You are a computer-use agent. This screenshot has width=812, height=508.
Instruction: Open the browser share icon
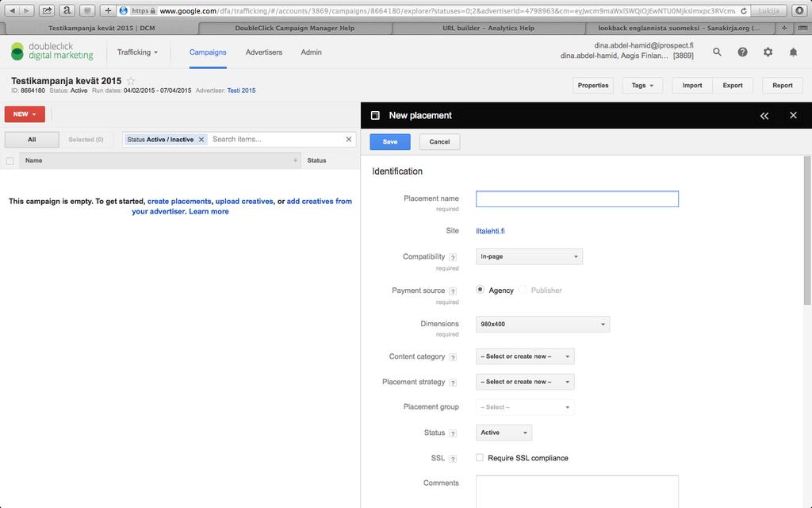pyautogui.click(x=47, y=10)
